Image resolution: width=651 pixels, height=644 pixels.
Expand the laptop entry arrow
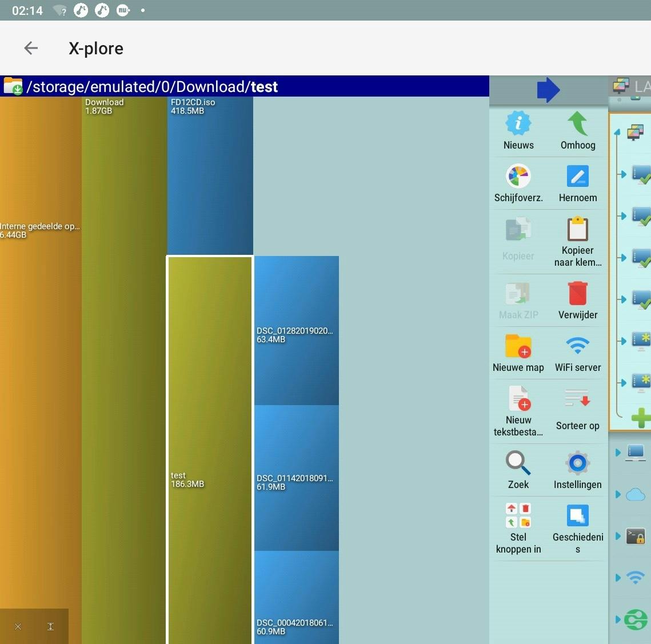[x=618, y=453]
